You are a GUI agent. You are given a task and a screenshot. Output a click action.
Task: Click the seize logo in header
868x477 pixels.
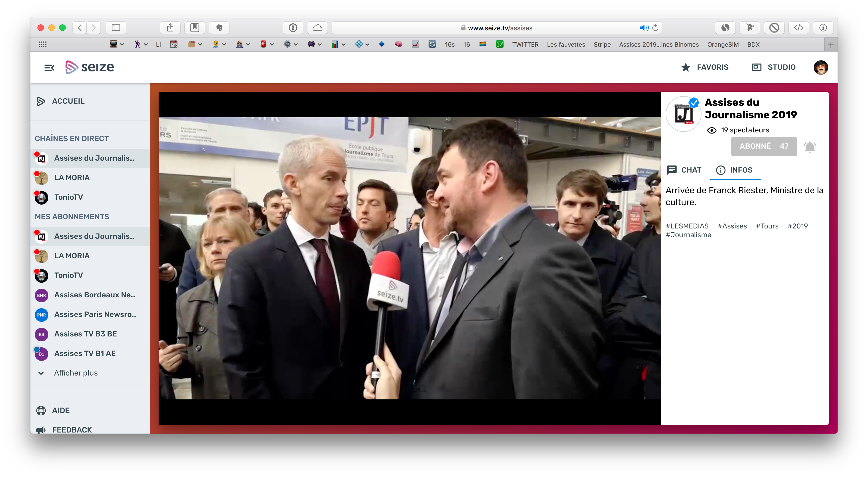tap(90, 67)
